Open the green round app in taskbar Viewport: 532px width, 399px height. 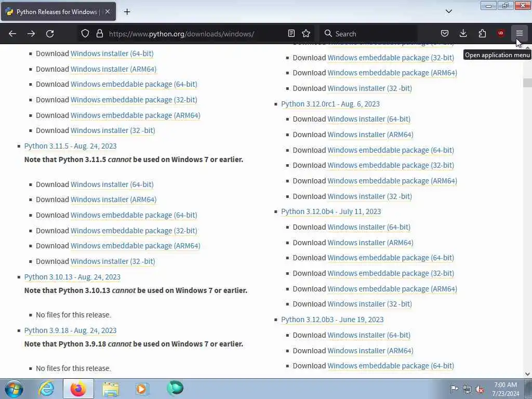click(x=175, y=388)
